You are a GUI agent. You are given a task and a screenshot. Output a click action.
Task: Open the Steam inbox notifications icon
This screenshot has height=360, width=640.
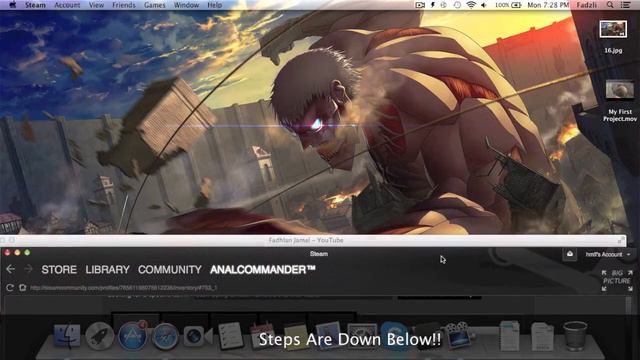(570, 254)
